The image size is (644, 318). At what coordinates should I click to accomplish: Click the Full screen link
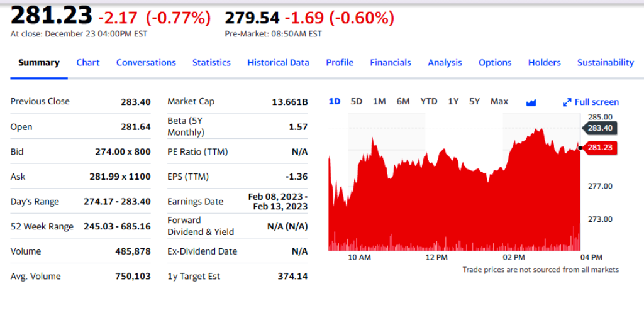(596, 102)
